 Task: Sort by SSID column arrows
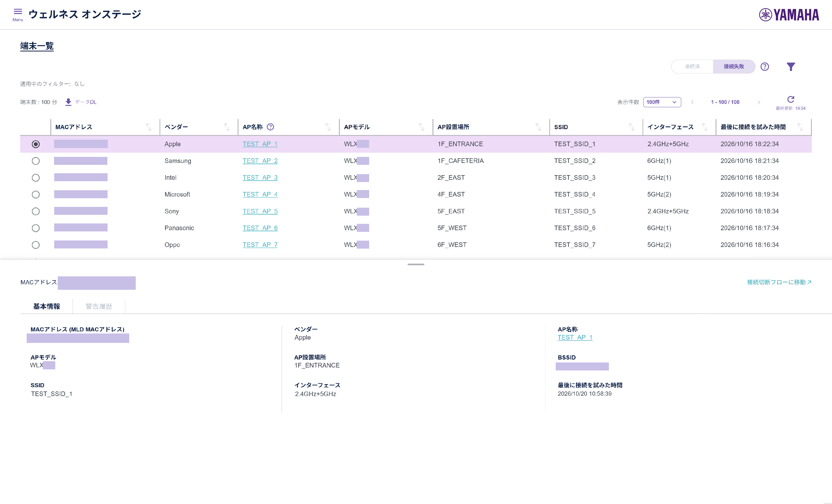coord(631,127)
